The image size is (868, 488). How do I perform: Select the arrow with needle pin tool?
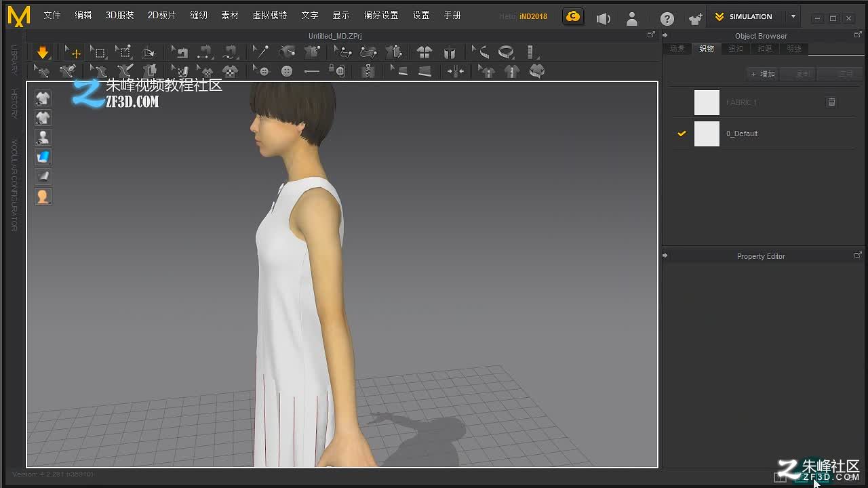tap(260, 53)
